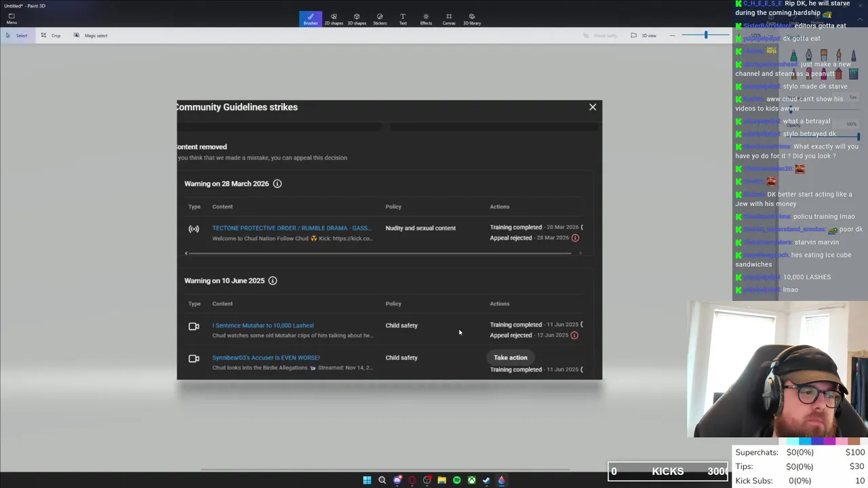Open the 3D shapes tool
This screenshot has height=488, width=868.
tap(357, 19)
